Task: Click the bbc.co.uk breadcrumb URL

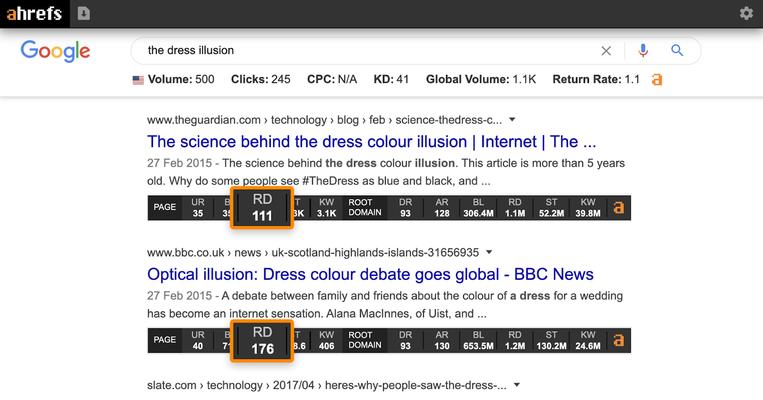Action: tap(313, 253)
